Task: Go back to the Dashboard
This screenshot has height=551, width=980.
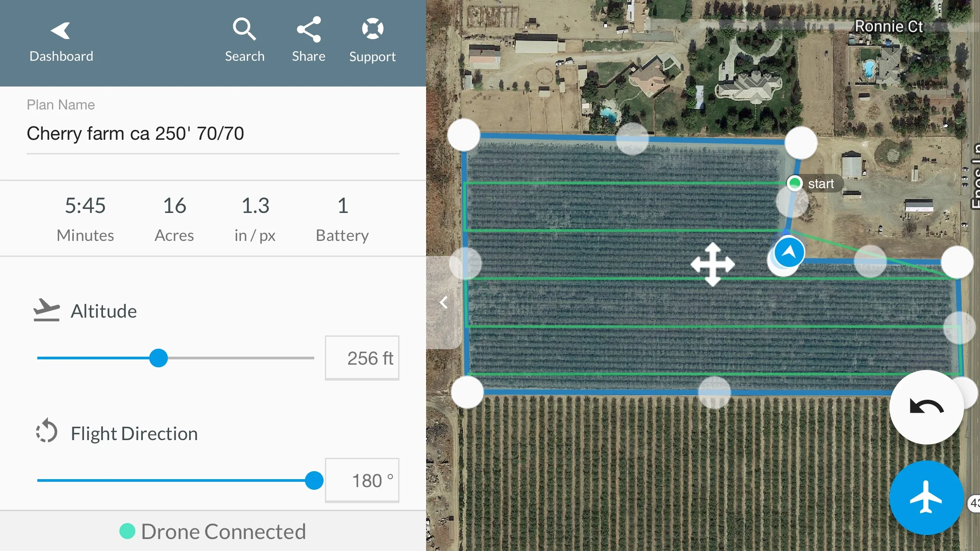Action: click(x=61, y=41)
